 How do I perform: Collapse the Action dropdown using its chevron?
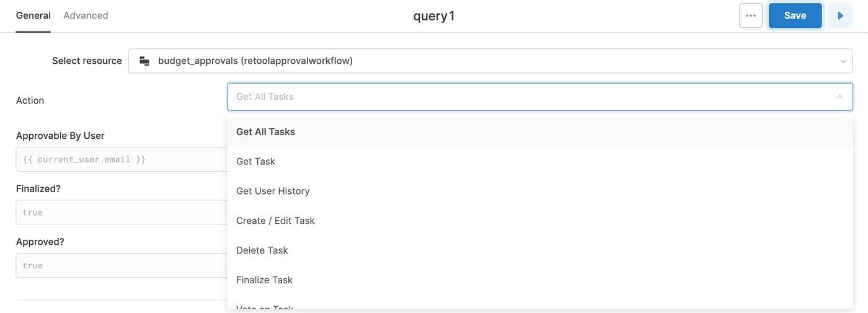(x=839, y=97)
